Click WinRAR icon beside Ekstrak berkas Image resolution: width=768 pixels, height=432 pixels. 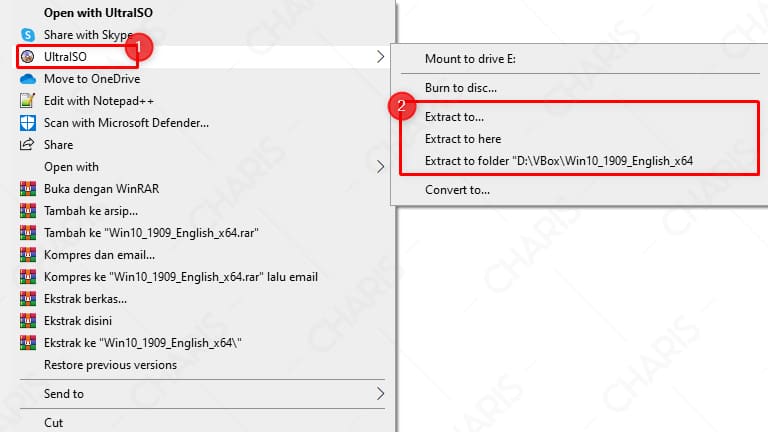point(28,299)
